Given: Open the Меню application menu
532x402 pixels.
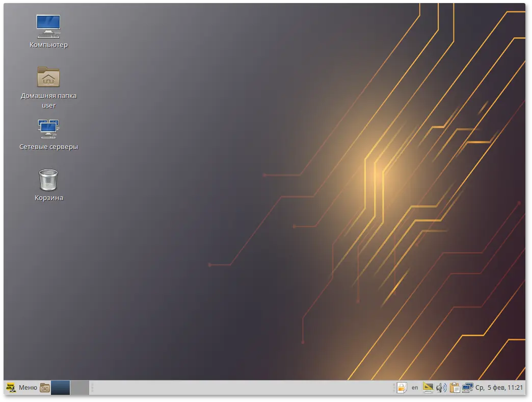Looking at the screenshot, I should [28, 388].
